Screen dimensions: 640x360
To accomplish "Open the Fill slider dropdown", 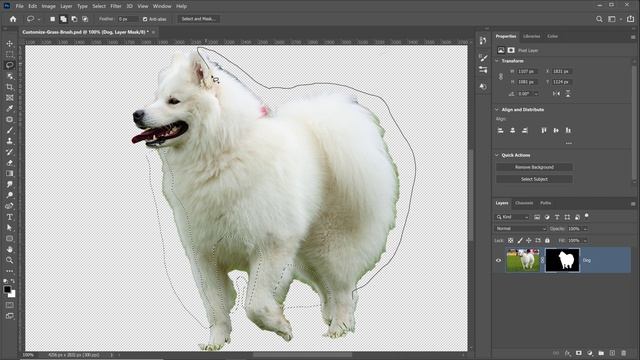I will click(x=585, y=240).
